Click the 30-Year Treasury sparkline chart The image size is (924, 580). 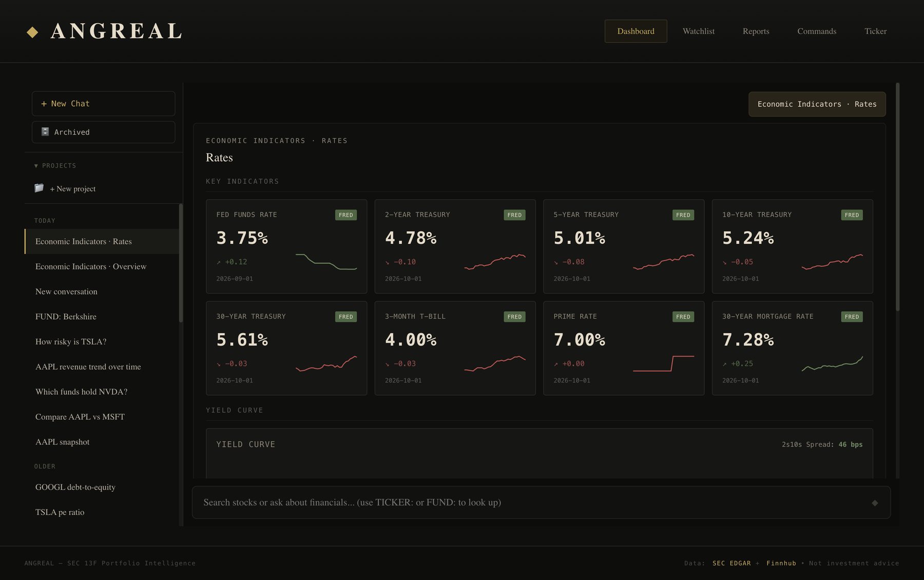(x=326, y=363)
